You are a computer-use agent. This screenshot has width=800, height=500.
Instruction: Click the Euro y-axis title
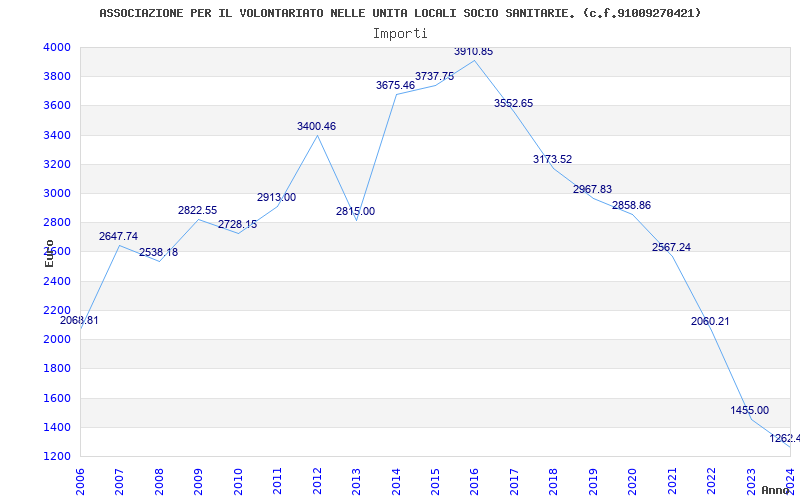49,253
